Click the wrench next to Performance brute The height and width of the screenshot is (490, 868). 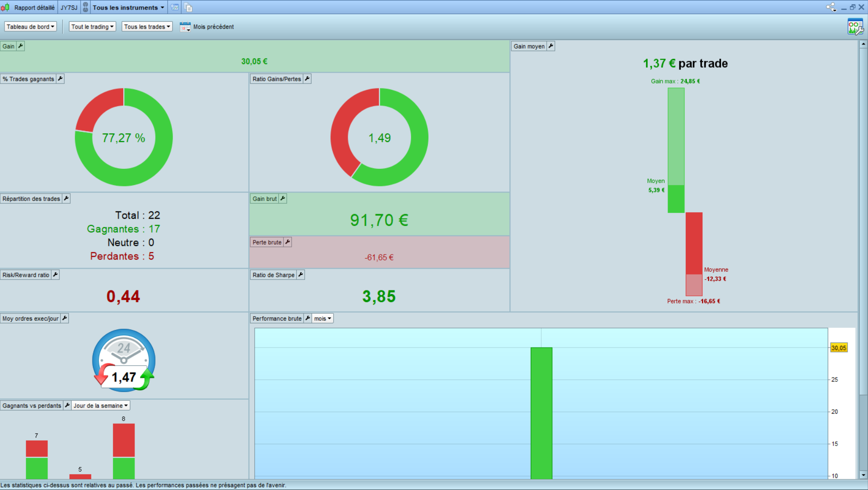click(308, 318)
